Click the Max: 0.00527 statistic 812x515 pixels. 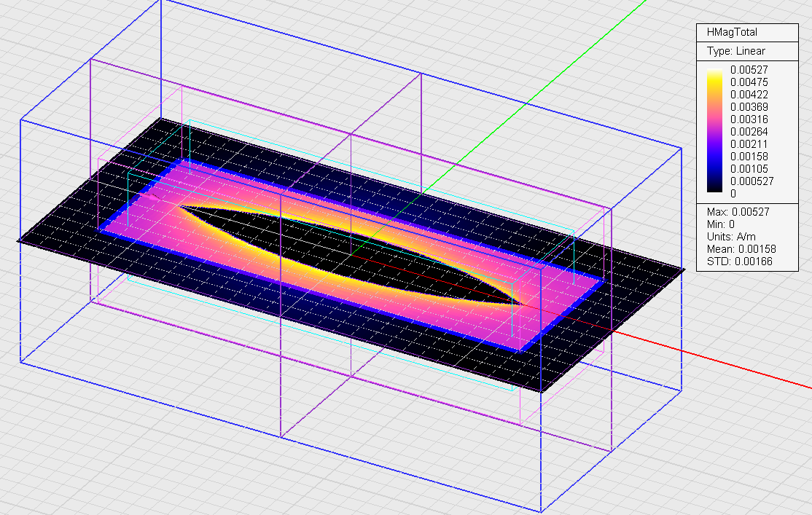[x=738, y=211]
